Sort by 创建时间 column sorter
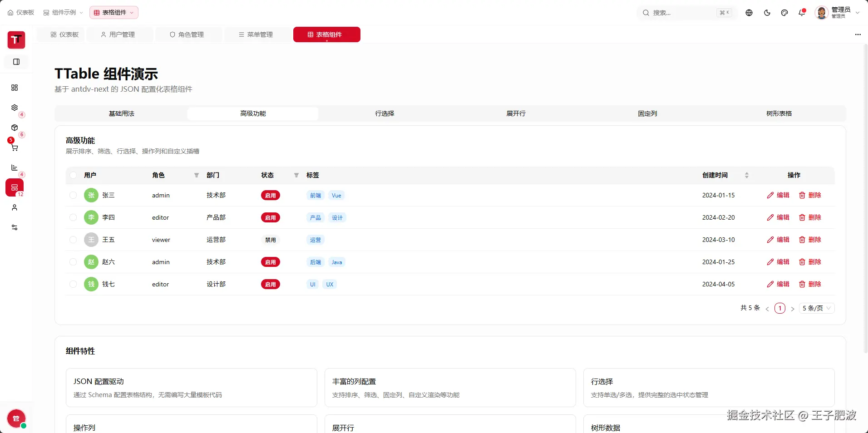This screenshot has height=433, width=868. pyautogui.click(x=747, y=175)
